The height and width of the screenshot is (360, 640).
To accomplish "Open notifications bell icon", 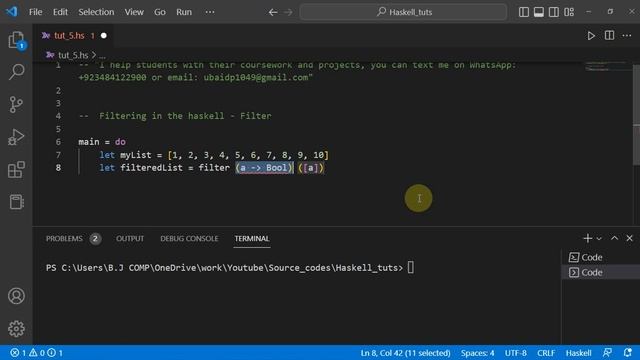I will point(628,353).
